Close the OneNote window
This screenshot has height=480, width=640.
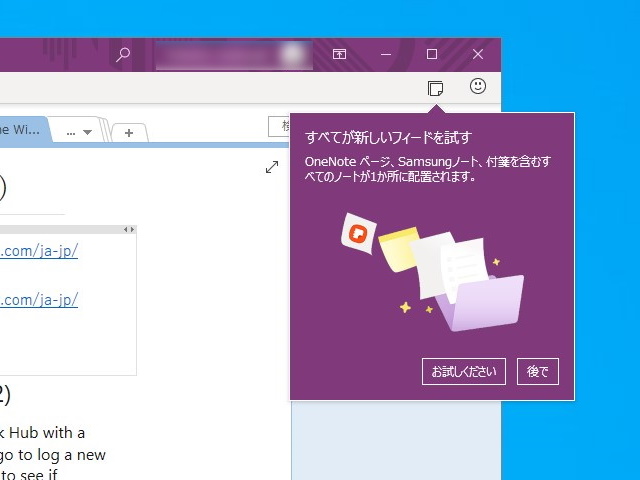478,54
